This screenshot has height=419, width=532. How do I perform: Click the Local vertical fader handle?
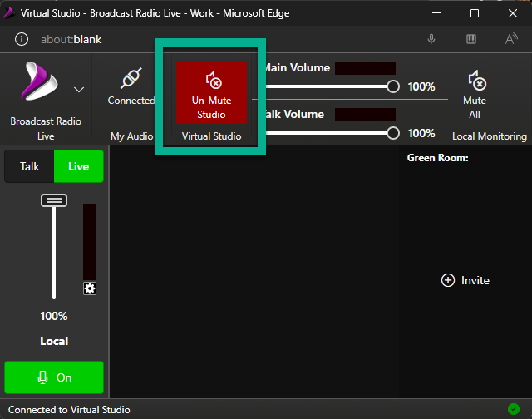click(54, 200)
